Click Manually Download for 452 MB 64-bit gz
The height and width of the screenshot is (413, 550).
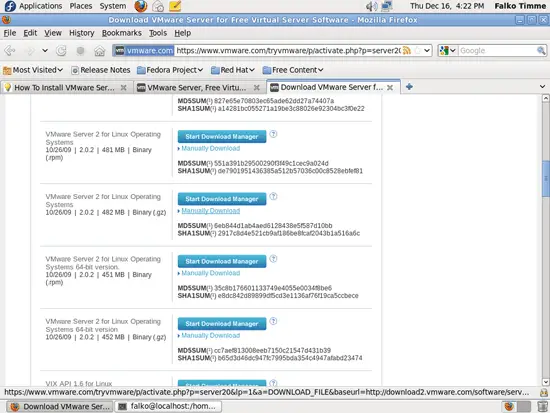click(210, 335)
